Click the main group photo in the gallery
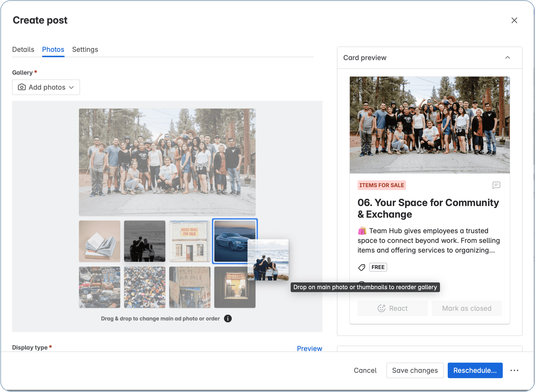Viewport: 535px width, 392px height. (167, 162)
